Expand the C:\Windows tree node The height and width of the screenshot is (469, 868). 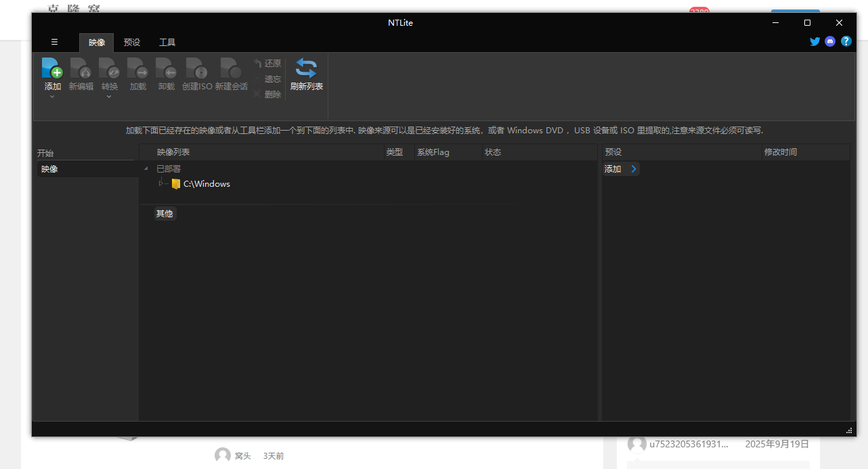[161, 183]
